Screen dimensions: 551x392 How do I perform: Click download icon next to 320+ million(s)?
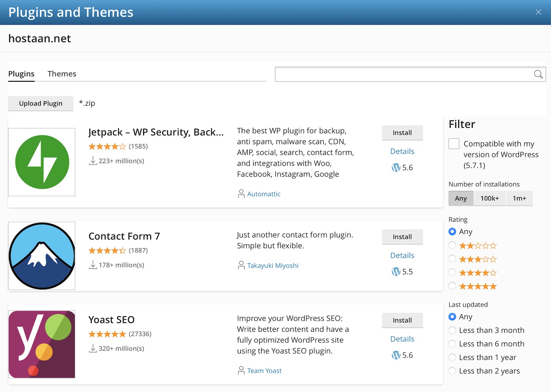93,348
